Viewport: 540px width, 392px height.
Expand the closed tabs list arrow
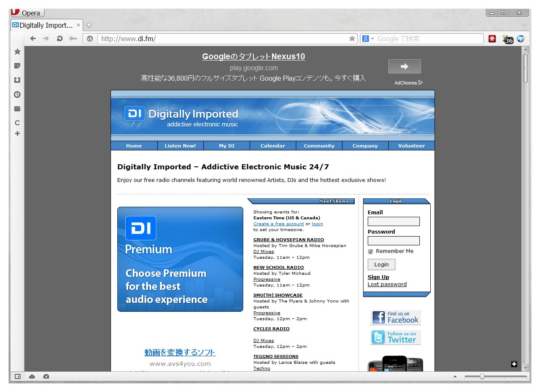tap(524, 25)
